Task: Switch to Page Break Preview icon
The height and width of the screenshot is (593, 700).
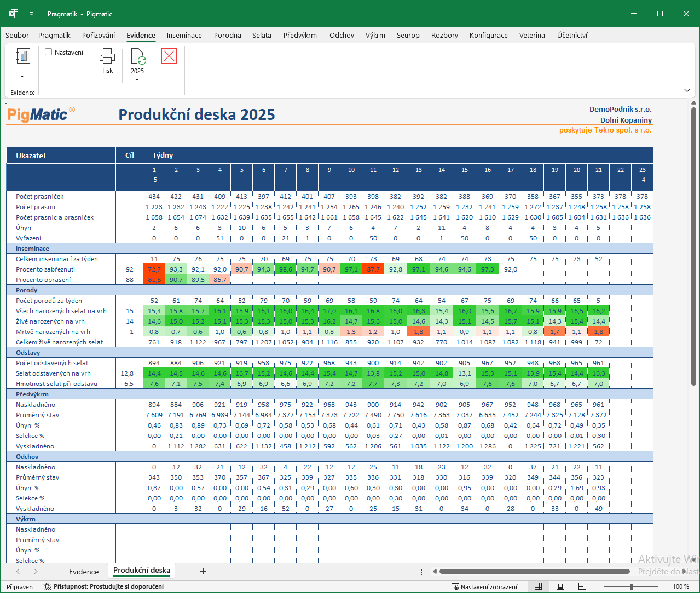Action: click(582, 586)
